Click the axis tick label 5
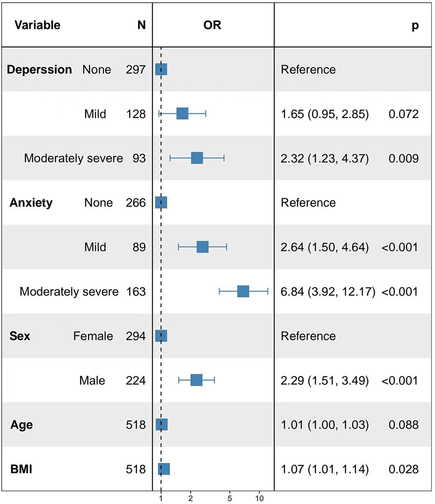The height and width of the screenshot is (504, 435). click(229, 498)
